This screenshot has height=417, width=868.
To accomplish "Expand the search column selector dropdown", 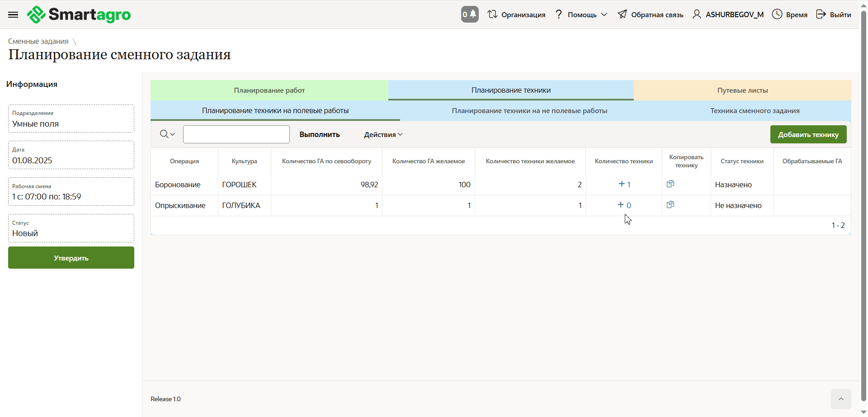I will [167, 134].
